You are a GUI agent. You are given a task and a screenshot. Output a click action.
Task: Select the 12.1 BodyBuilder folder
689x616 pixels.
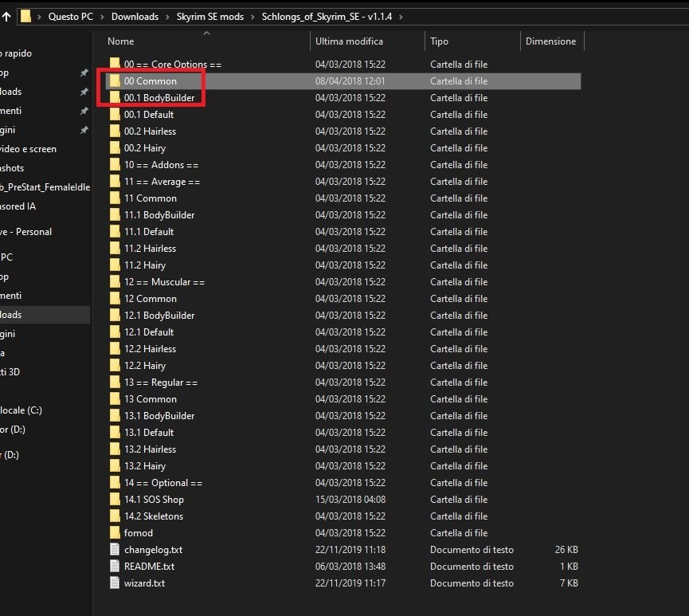[x=159, y=316]
